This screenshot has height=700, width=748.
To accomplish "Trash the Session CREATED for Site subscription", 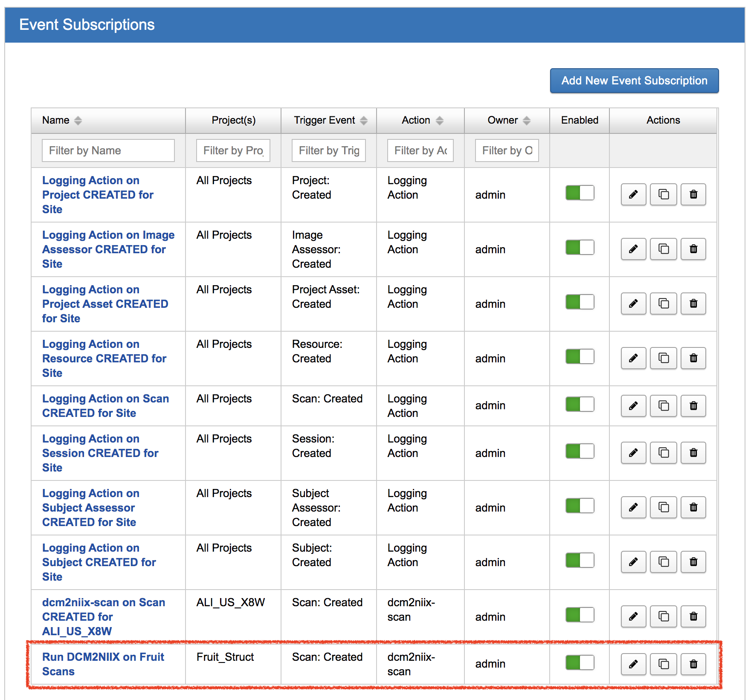I will pos(693,452).
